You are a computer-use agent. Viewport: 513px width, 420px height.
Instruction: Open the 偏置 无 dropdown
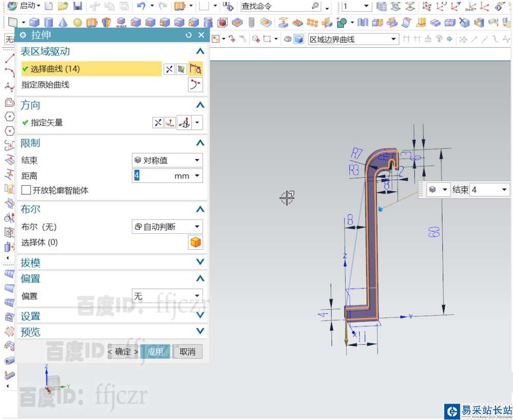167,296
